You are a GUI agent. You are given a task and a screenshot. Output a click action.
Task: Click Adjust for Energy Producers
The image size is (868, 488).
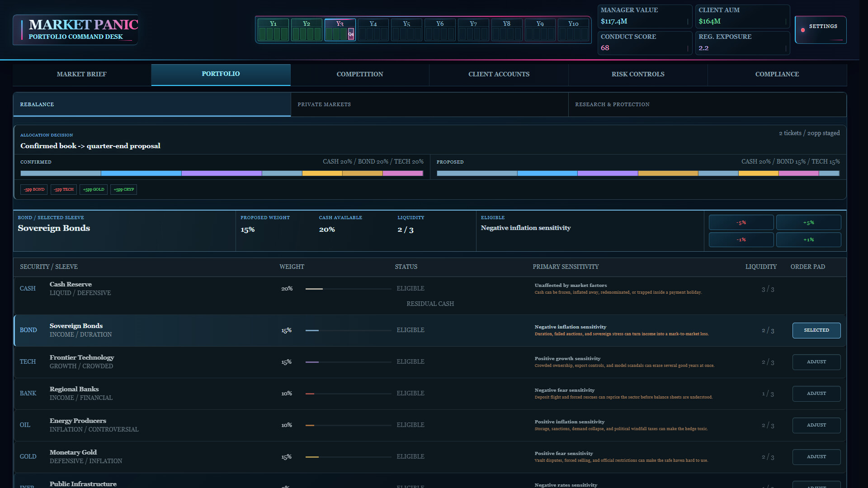point(816,425)
